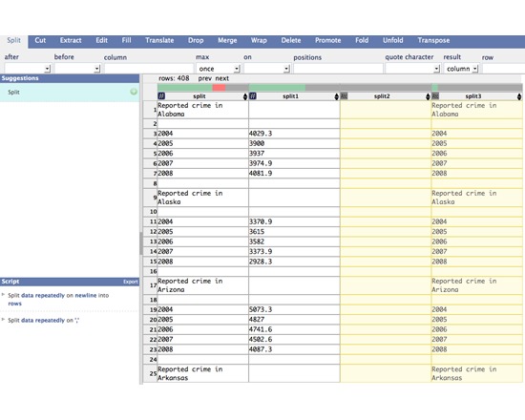
Task: Click the 'positions' input field
Action: point(338,69)
